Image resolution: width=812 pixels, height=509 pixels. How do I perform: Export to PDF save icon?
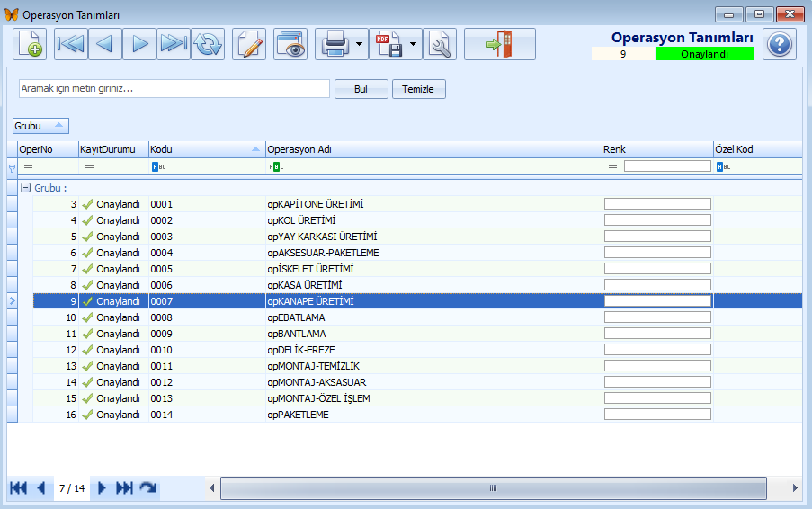pos(388,44)
